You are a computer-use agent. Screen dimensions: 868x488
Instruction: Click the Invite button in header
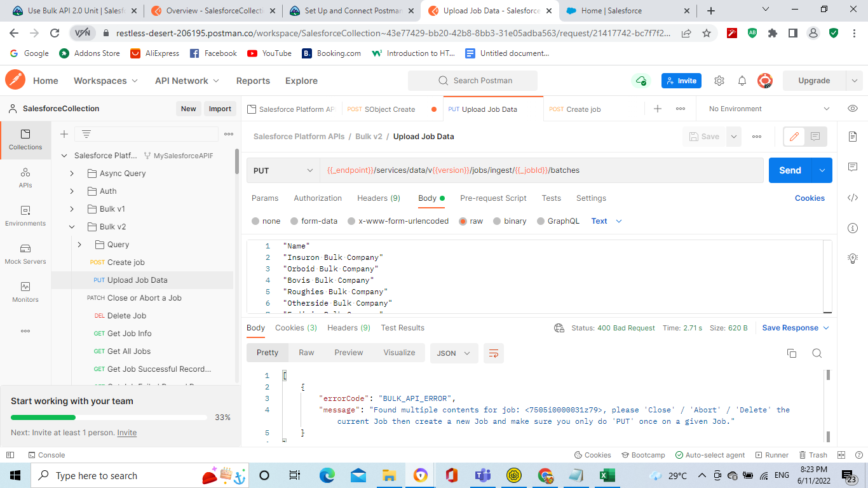click(681, 81)
